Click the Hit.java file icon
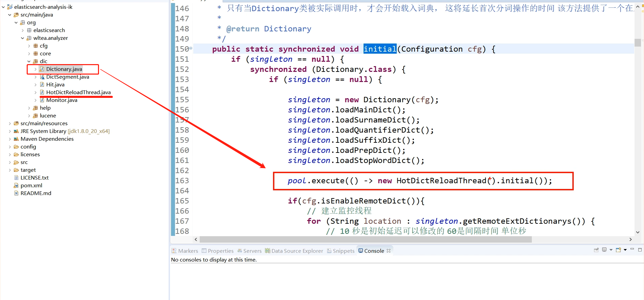 click(42, 84)
